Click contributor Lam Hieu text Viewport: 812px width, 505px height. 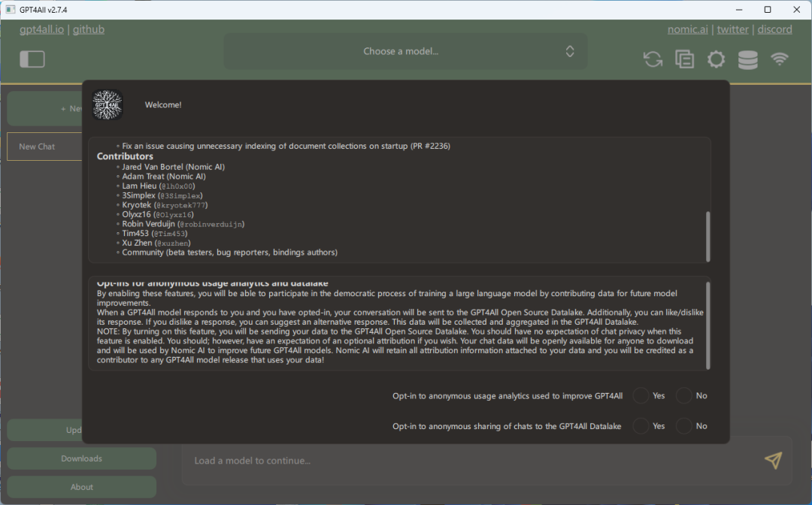[159, 186]
